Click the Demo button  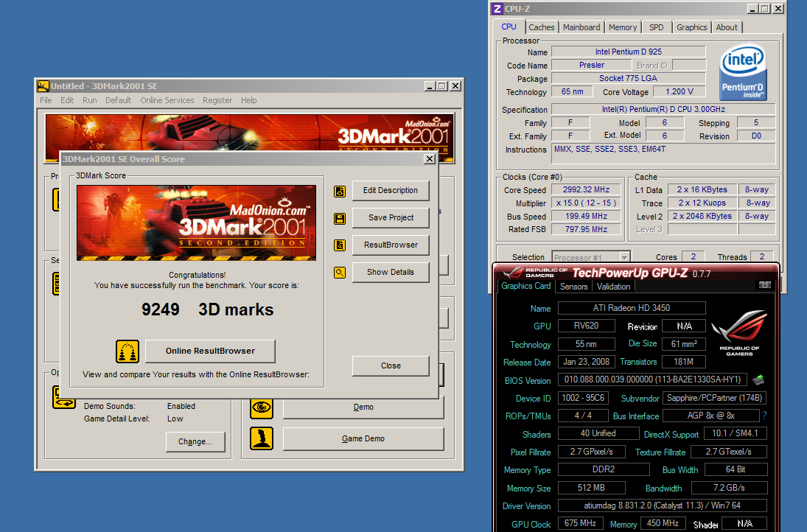click(363, 407)
